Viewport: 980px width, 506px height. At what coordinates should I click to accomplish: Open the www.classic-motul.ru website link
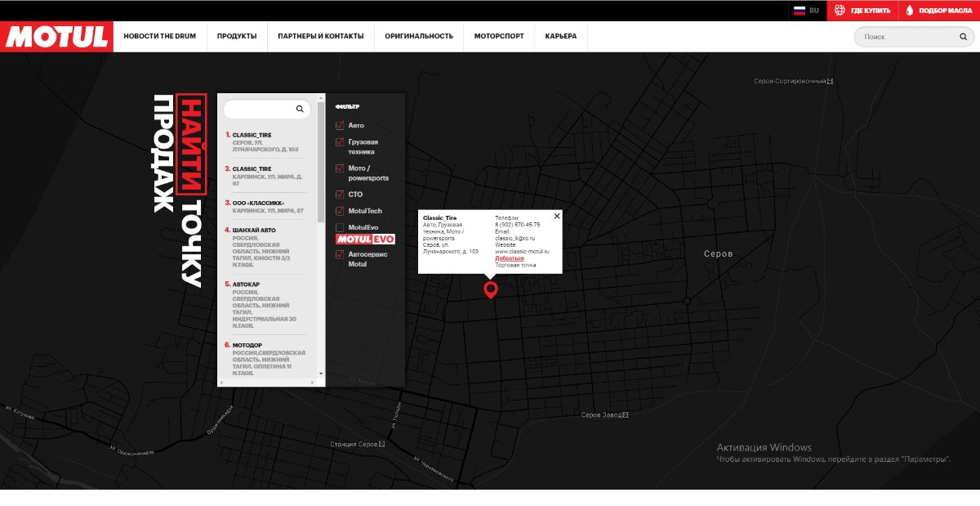[x=522, y=251]
